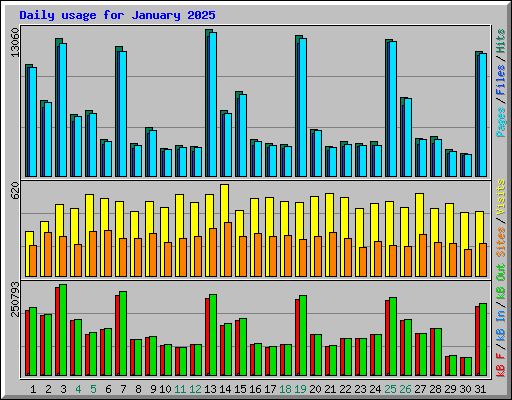Click green weekend day label 19
The height and width of the screenshot is (400, 512).
300,389
